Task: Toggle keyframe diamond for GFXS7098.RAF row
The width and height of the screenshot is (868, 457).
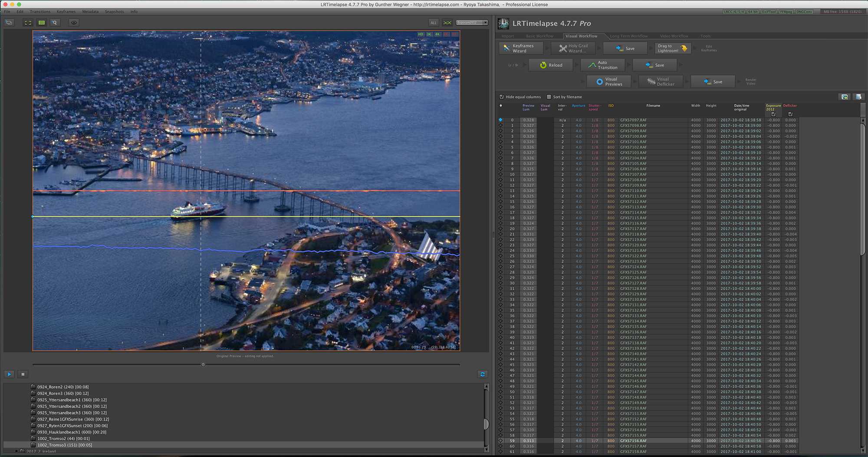Action: pyautogui.click(x=500, y=125)
